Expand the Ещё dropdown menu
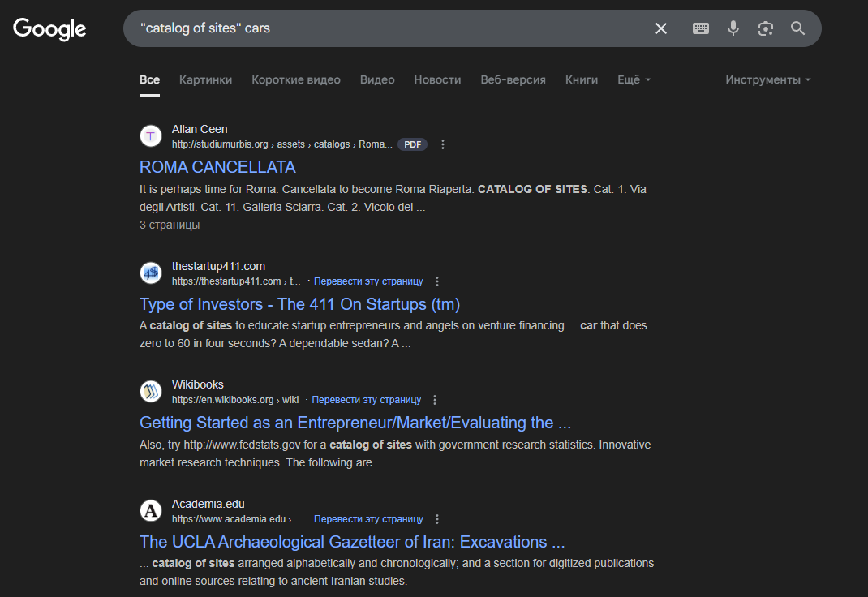The image size is (868, 597). pyautogui.click(x=634, y=79)
